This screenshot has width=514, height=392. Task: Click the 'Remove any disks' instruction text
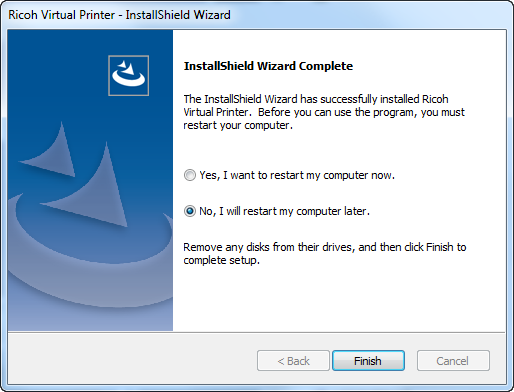[x=325, y=253]
